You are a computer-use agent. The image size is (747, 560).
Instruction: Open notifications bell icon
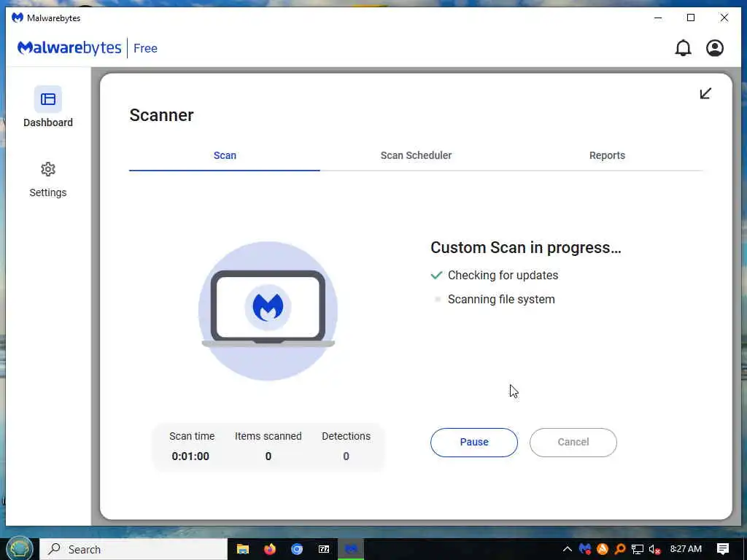click(x=683, y=48)
